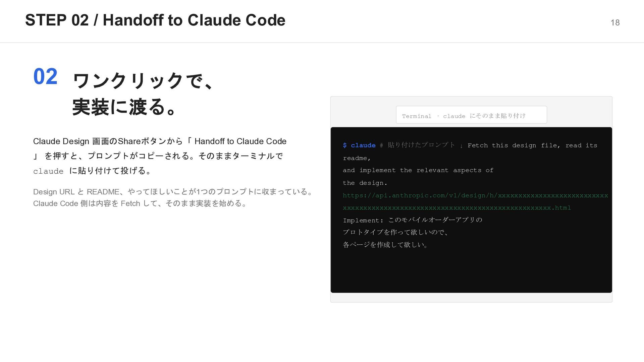644x362 pixels.
Task: Click the last terminal line '各ページを作成して欲しい。'
Action: [x=385, y=245]
